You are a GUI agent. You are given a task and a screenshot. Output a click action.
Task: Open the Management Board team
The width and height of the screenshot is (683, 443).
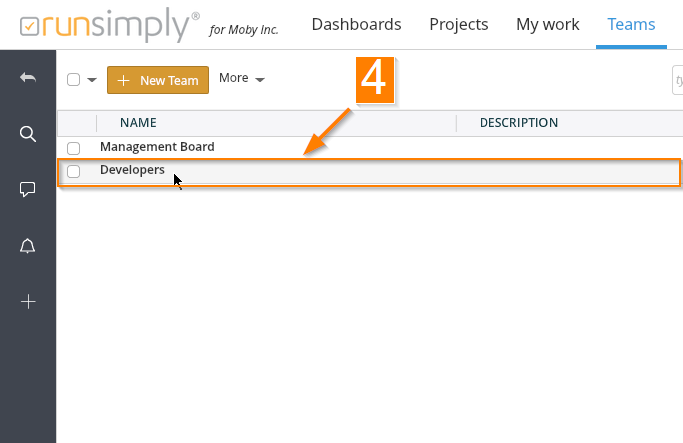pos(157,147)
